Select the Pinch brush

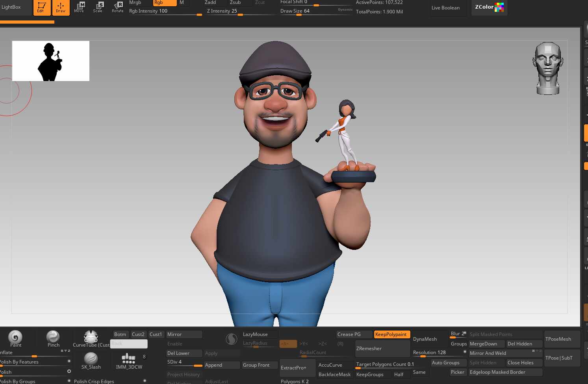(53, 338)
